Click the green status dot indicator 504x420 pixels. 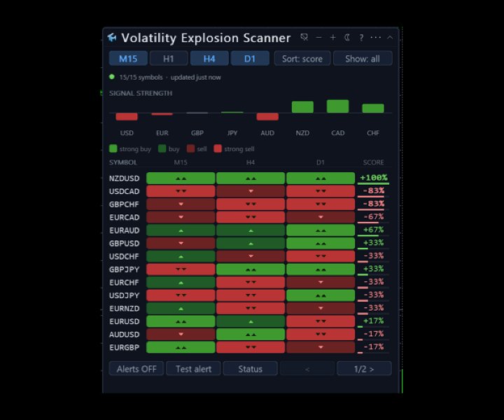112,77
